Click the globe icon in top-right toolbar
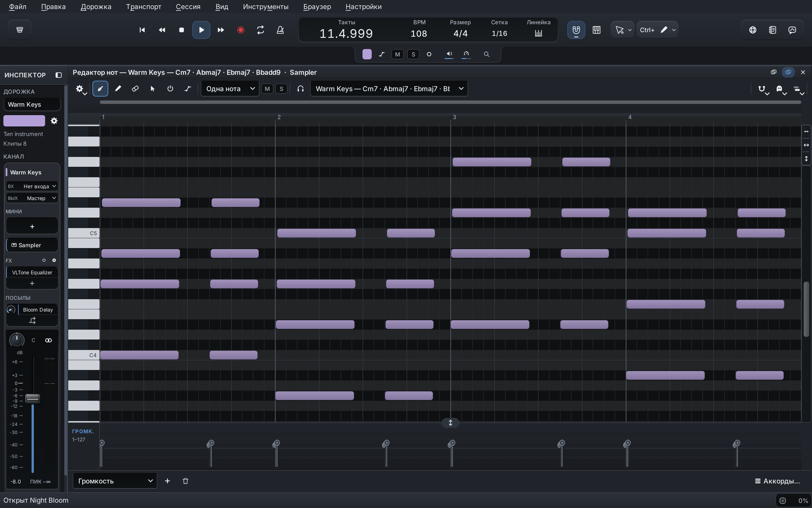 [753, 30]
